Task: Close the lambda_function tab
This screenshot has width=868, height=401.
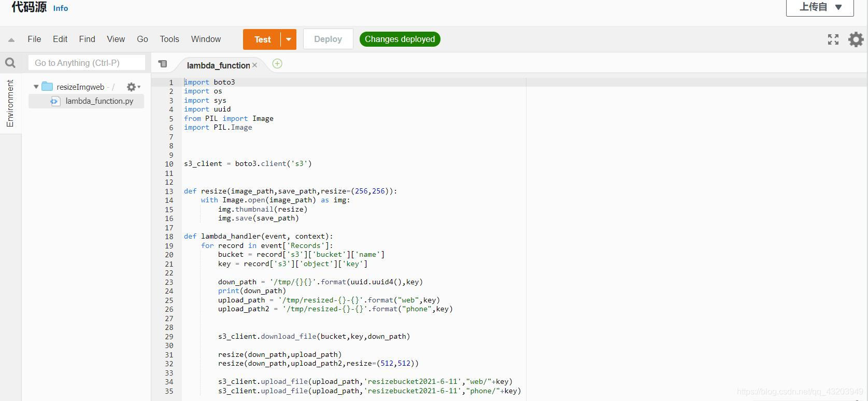Action: 254,65
